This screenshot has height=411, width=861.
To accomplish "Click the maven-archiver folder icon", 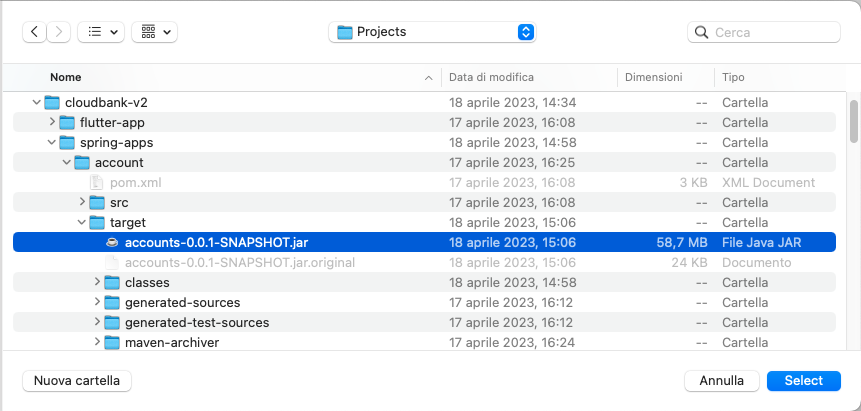I will (112, 342).
